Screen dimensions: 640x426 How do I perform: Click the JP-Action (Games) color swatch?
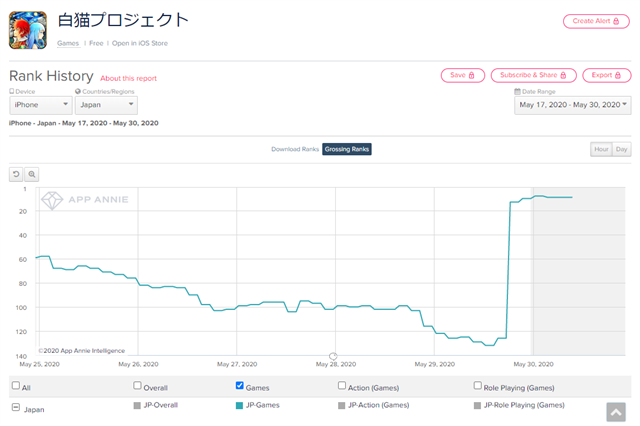click(x=342, y=406)
